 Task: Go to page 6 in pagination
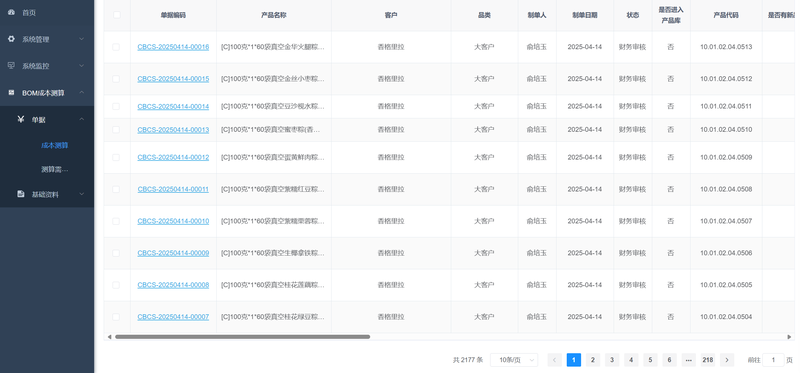click(x=669, y=360)
